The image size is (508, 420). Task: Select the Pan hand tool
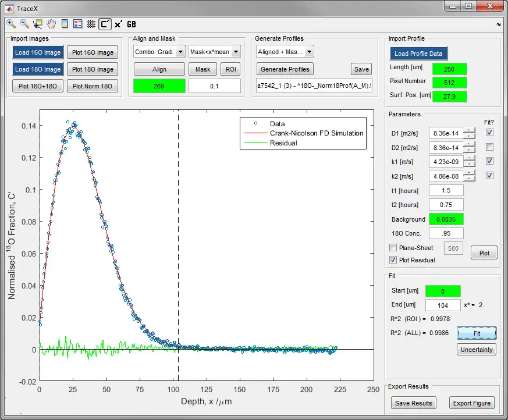(51, 24)
